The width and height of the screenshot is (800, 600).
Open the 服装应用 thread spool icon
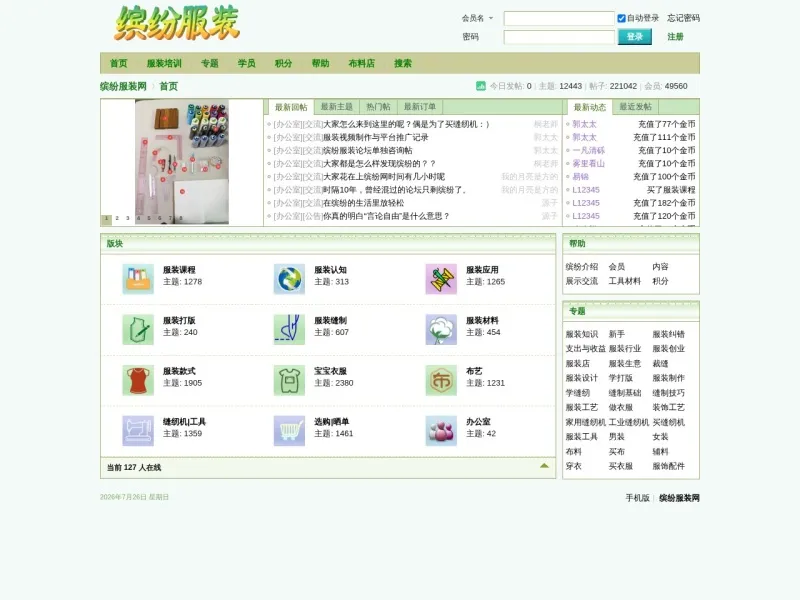(x=441, y=279)
